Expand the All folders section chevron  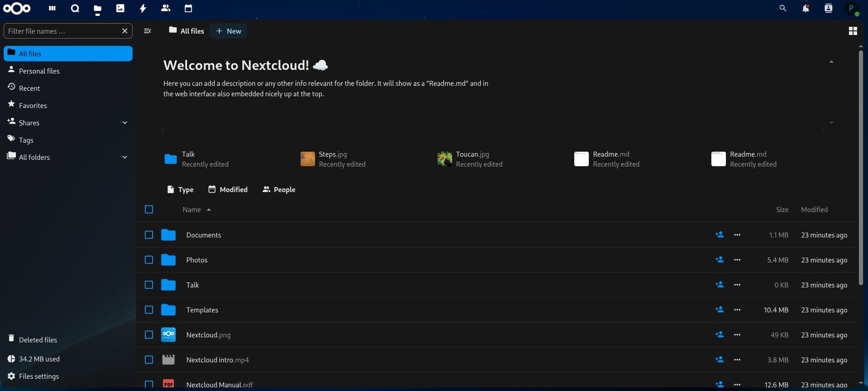(125, 157)
